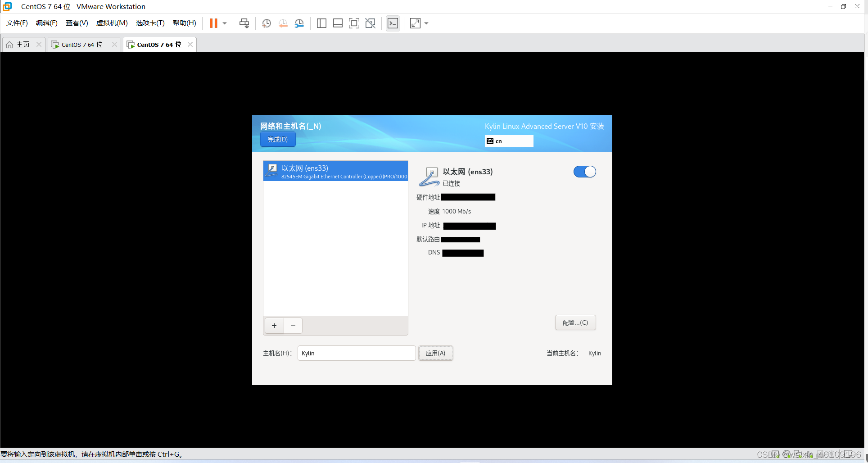Open the snapshot manager icon
Viewport: 868px width, 463px height.
[x=299, y=23]
